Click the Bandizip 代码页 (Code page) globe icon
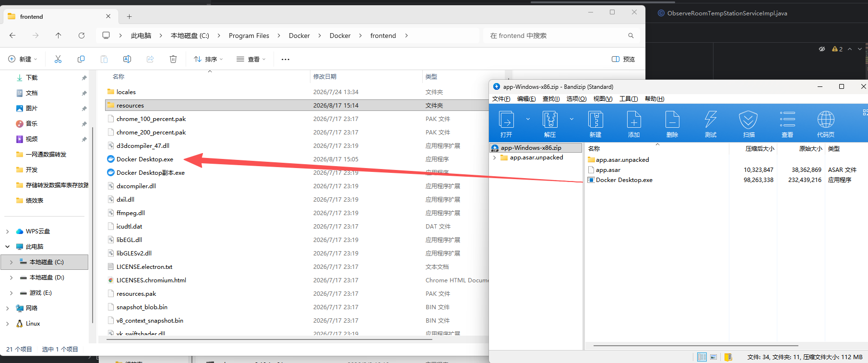Image resolution: width=868 pixels, height=363 pixels. click(x=826, y=120)
